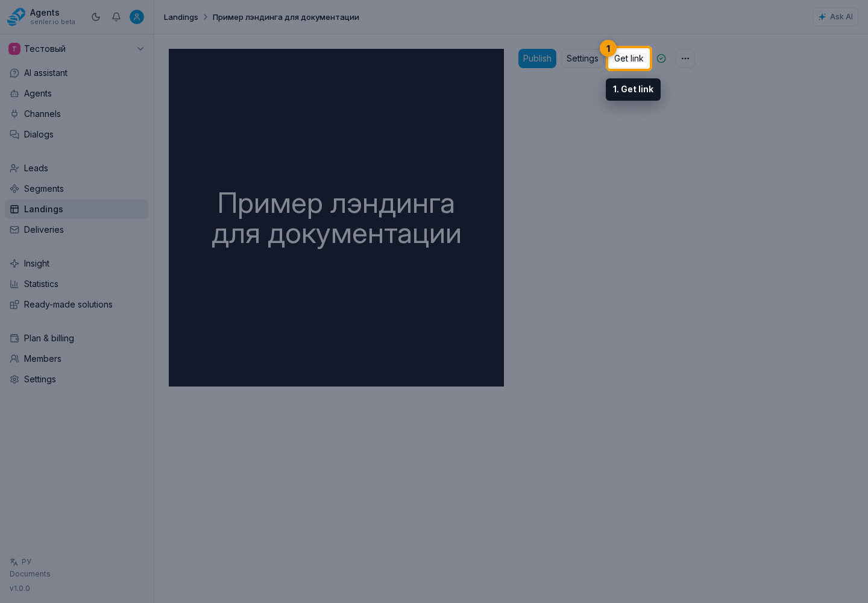Select Landings in sidebar
Screen dimensions: 868x603
(x=77, y=209)
